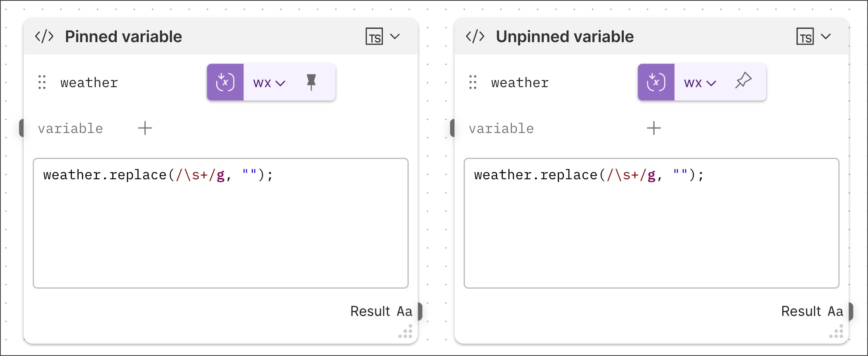Screen dimensions: 868x356
Task: Click Result Aa output in Unpinned variable block
Action: point(812,311)
